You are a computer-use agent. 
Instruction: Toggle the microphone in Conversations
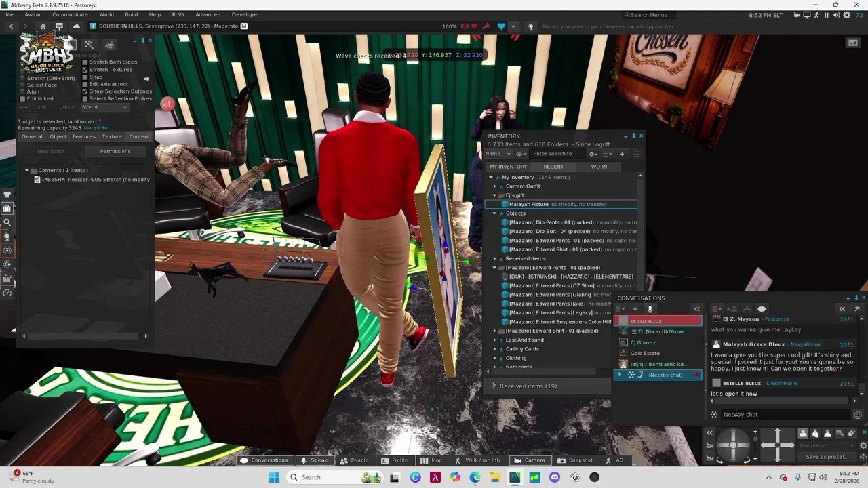pos(650,309)
